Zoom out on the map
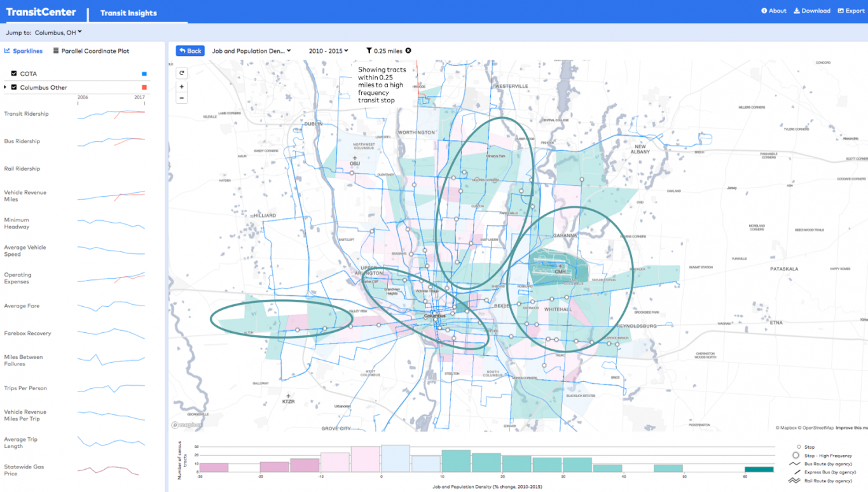 [181, 98]
